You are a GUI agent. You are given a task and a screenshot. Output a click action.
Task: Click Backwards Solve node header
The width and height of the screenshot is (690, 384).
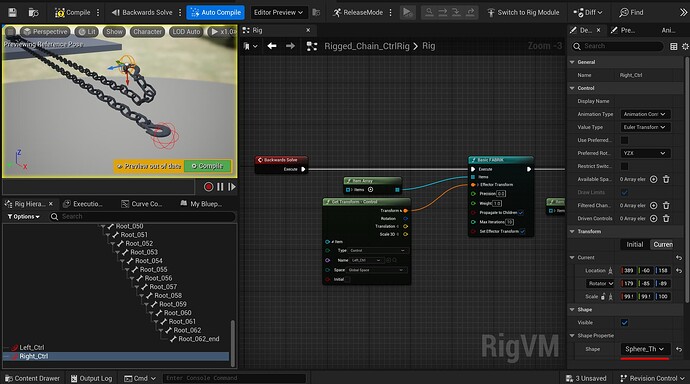281,160
